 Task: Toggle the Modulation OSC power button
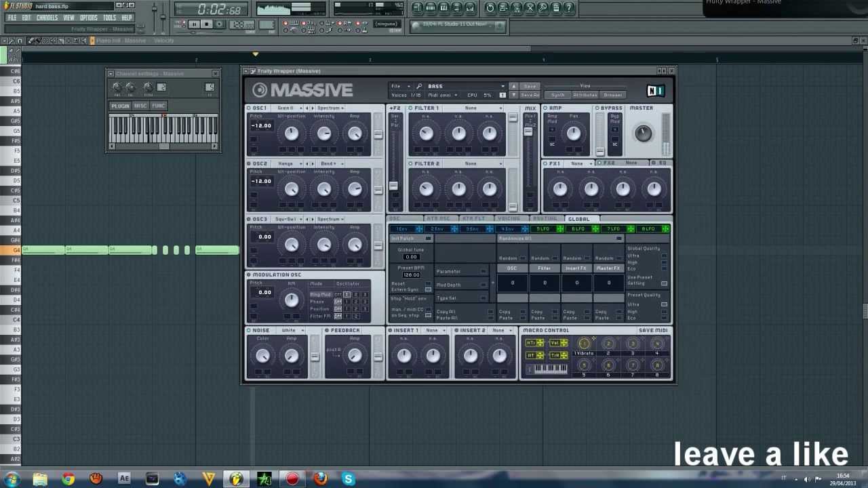[x=249, y=274]
